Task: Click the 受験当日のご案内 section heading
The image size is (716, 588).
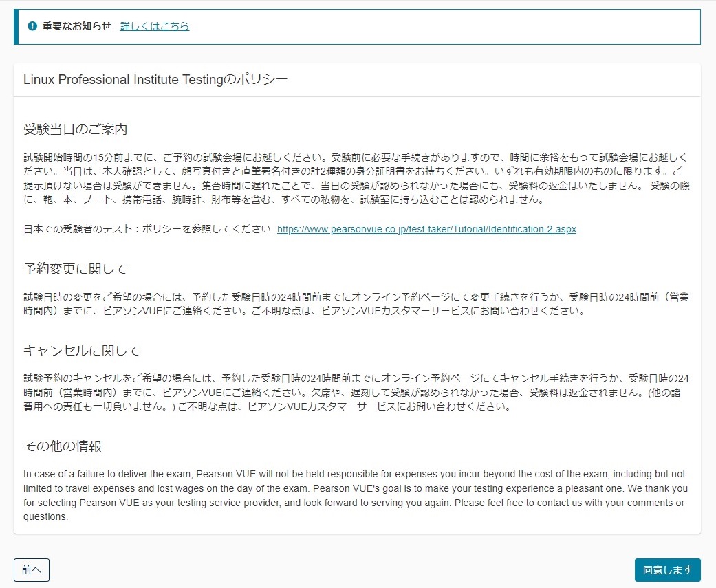Action: pyautogui.click(x=65, y=128)
